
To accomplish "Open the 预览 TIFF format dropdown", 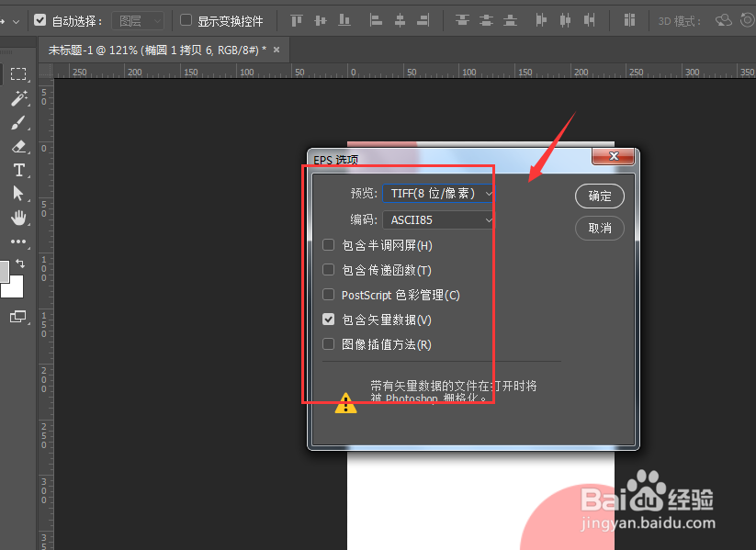I will click(438, 194).
